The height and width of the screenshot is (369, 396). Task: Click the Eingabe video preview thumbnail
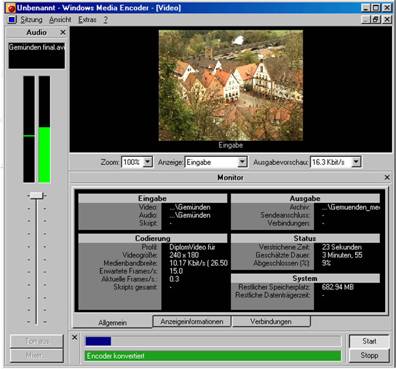point(231,86)
